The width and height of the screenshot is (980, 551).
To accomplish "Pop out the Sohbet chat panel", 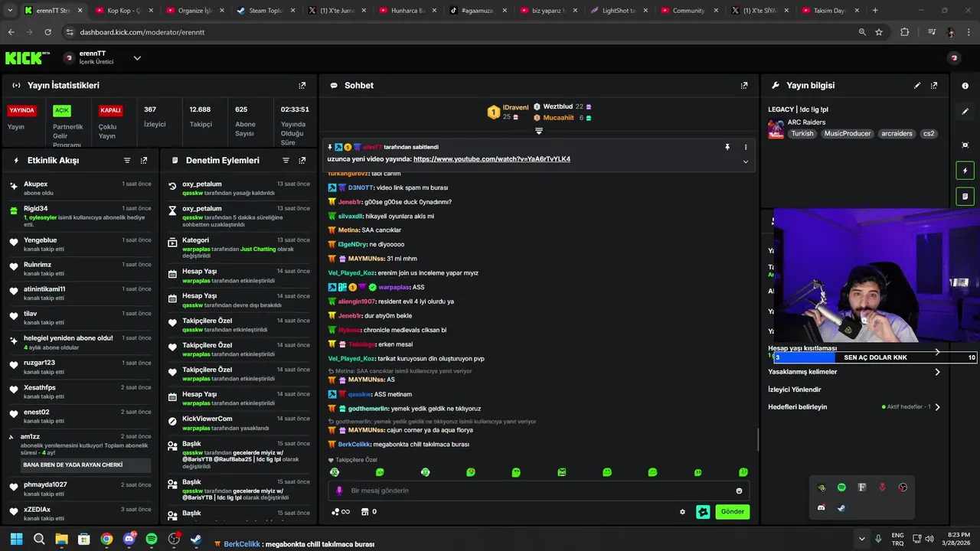I will click(x=744, y=86).
